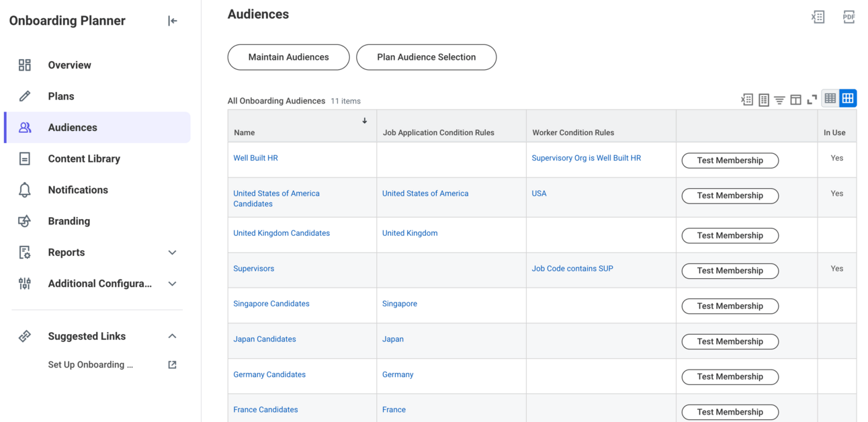Export page to Excel at top right

818,17
